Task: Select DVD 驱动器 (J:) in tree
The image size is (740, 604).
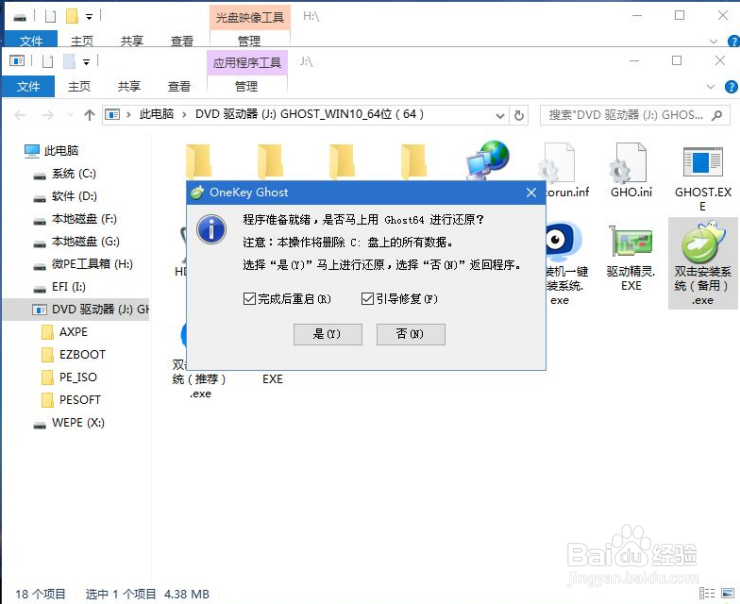Action: tap(76, 310)
